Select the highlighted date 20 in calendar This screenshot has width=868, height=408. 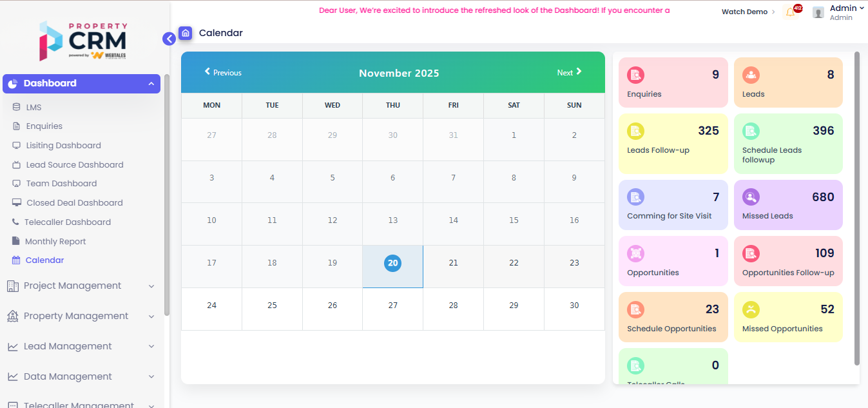(393, 263)
